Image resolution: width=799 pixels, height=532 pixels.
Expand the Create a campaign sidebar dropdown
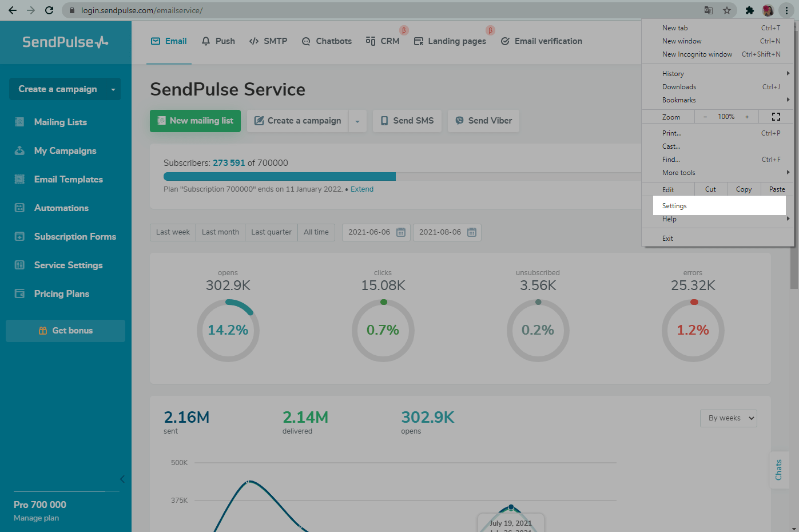tap(113, 89)
